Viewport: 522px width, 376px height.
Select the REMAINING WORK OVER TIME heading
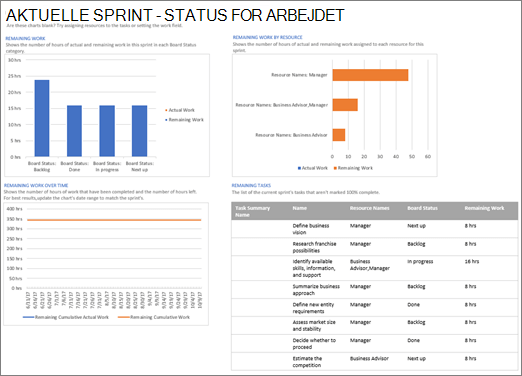36,185
